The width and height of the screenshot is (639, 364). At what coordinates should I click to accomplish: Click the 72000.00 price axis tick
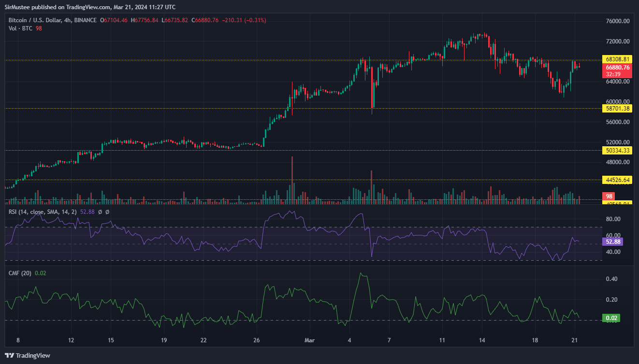(x=617, y=42)
